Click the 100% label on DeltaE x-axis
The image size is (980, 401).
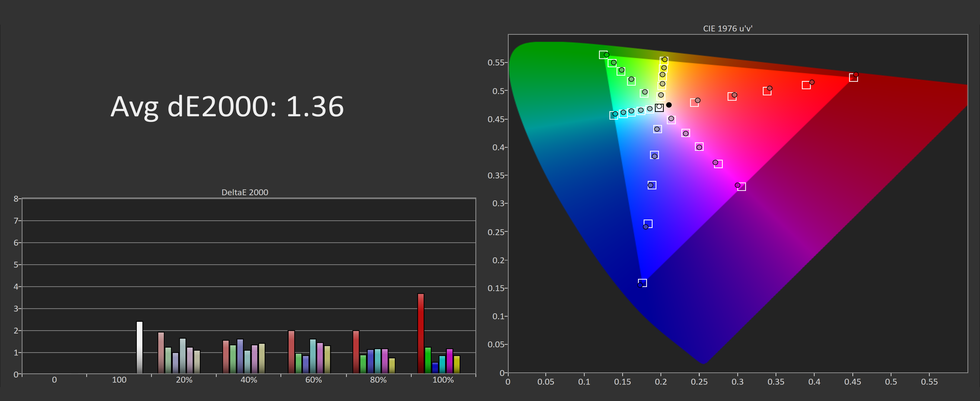(443, 380)
